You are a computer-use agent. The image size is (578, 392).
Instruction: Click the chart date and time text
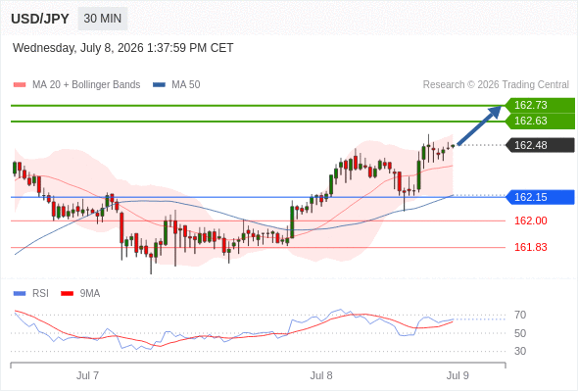[123, 48]
